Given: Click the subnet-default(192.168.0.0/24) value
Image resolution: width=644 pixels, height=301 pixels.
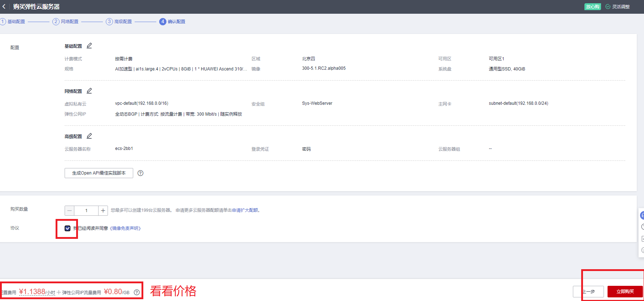Looking at the screenshot, I should point(518,103).
